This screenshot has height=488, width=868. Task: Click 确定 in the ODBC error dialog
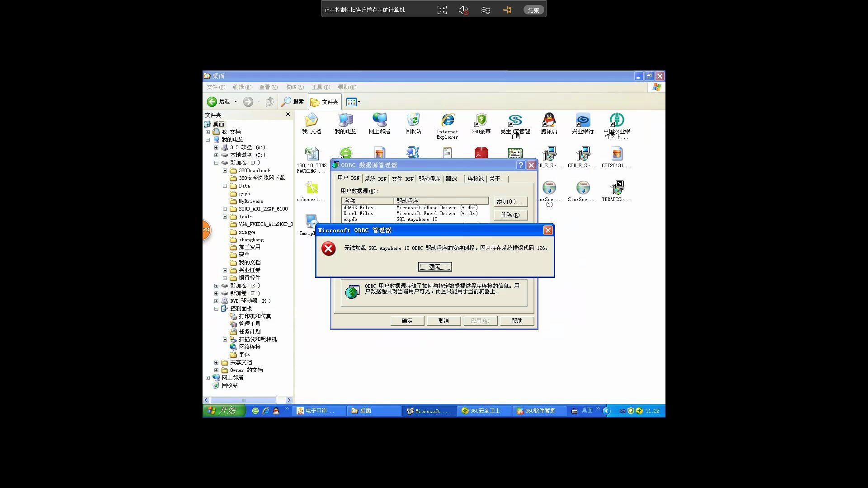[x=435, y=267]
